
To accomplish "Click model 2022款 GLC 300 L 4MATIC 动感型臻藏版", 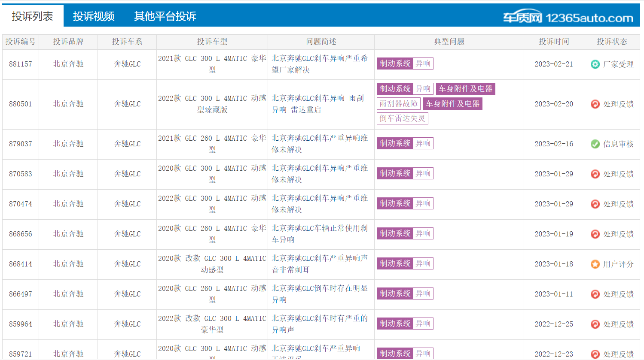I will [212, 104].
